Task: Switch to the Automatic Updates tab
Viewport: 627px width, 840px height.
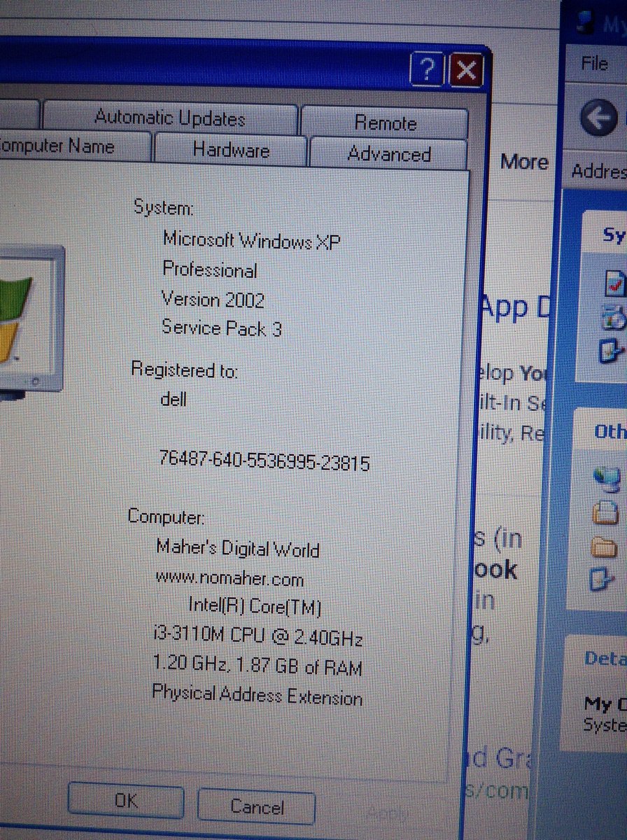Action: coord(171,118)
